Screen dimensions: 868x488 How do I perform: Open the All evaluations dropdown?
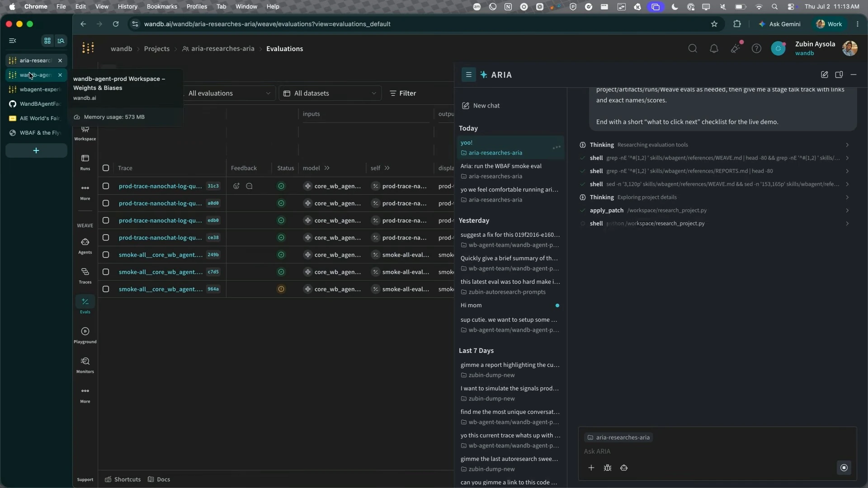tap(229, 93)
